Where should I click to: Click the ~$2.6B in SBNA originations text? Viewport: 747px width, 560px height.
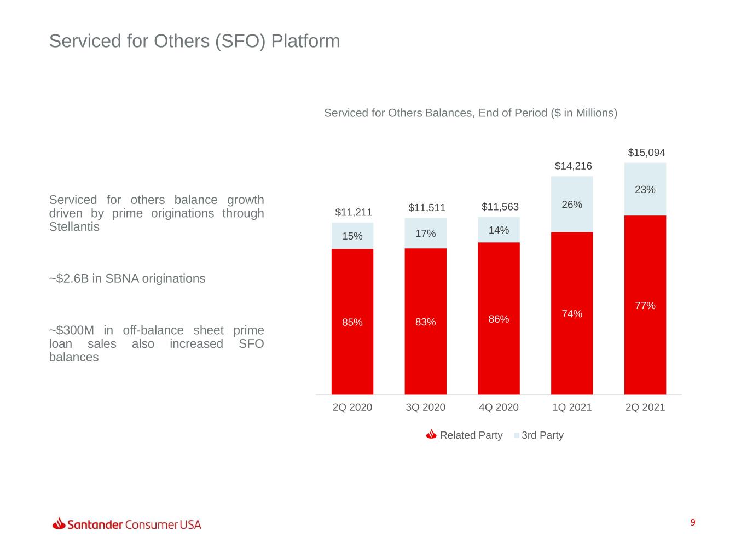127,278
